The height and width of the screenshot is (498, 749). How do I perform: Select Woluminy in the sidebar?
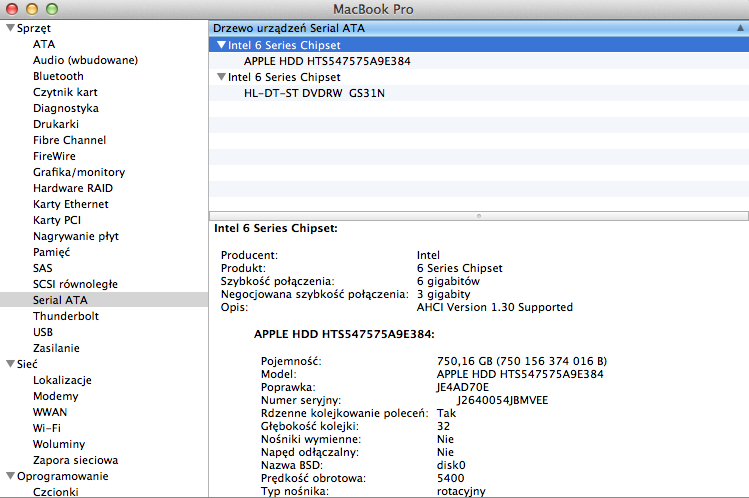point(59,445)
